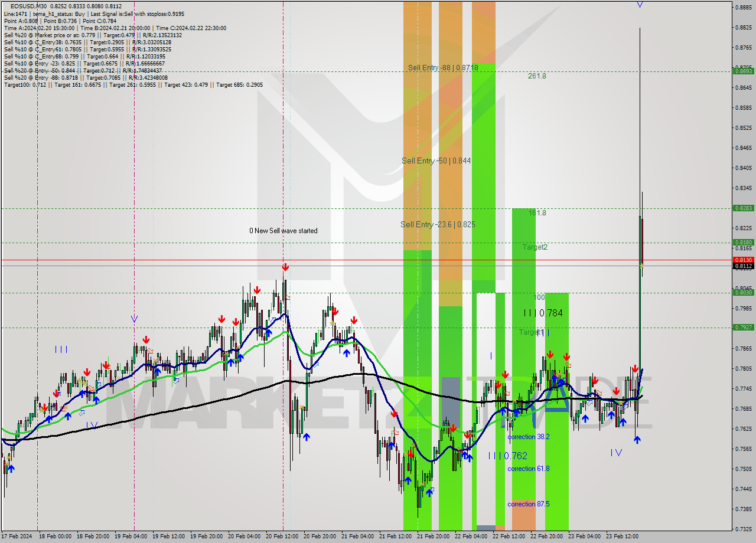Screen dimensions: 756x543
Task: Click the blue V wave marker at top right
Action: pos(640,5)
